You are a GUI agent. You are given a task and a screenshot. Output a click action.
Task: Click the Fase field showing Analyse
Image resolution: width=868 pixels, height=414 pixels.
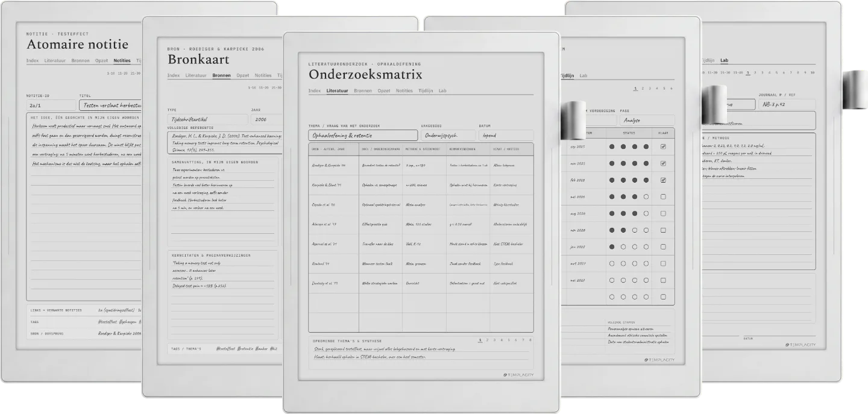click(647, 121)
